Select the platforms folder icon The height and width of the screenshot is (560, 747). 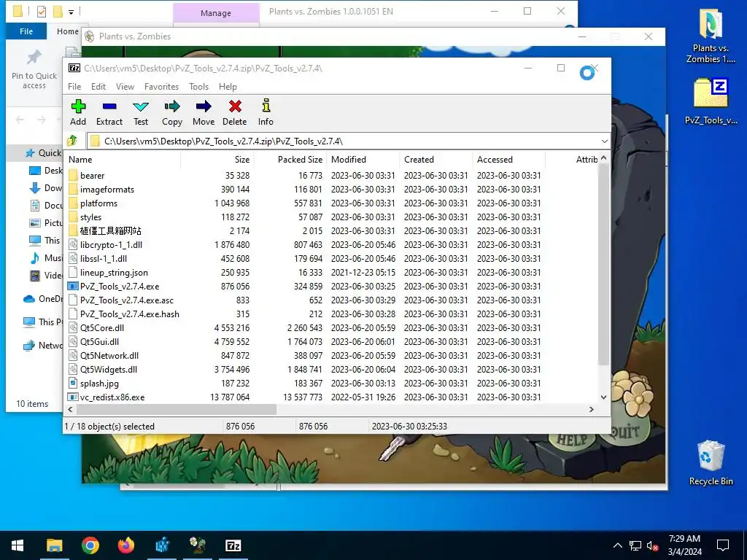pyautogui.click(x=73, y=203)
